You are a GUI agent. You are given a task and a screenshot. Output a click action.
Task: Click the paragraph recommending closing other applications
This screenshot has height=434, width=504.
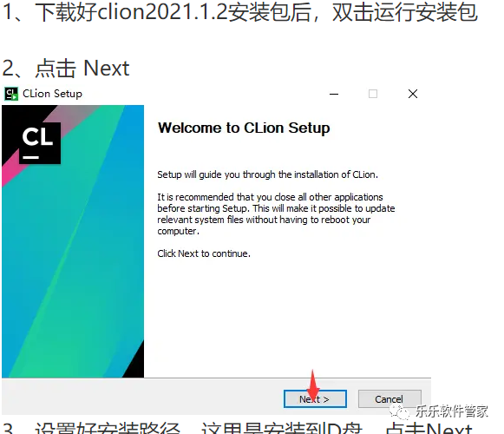point(276,214)
